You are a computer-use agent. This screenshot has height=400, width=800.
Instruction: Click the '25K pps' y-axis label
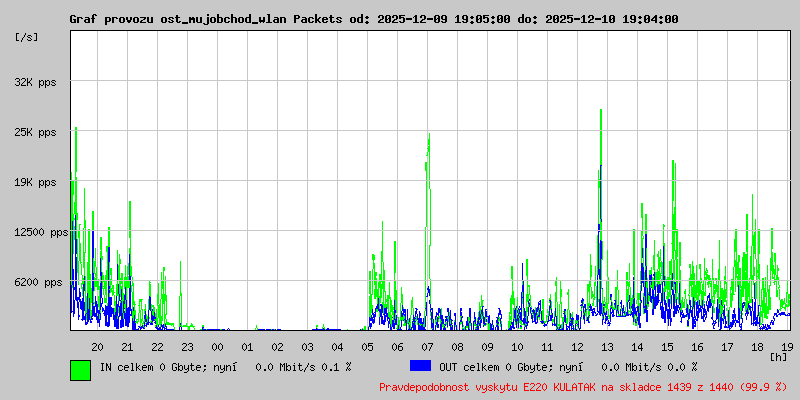point(35,132)
